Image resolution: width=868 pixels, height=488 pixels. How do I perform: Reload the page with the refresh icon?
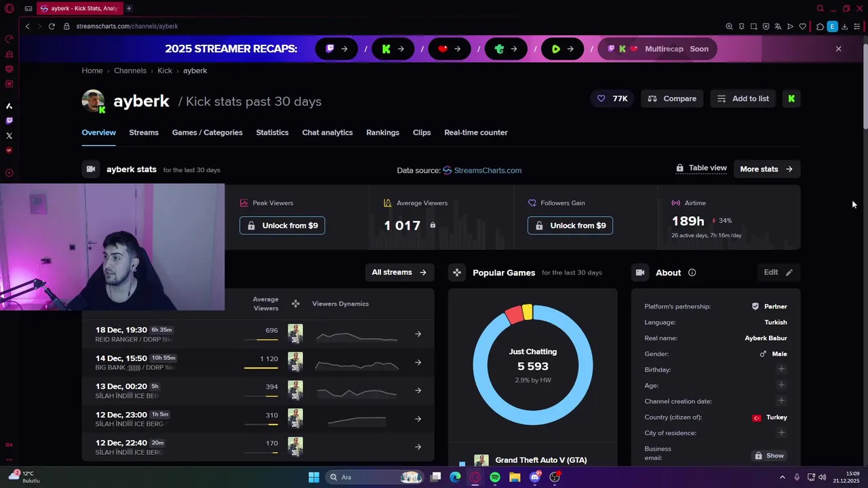click(52, 26)
